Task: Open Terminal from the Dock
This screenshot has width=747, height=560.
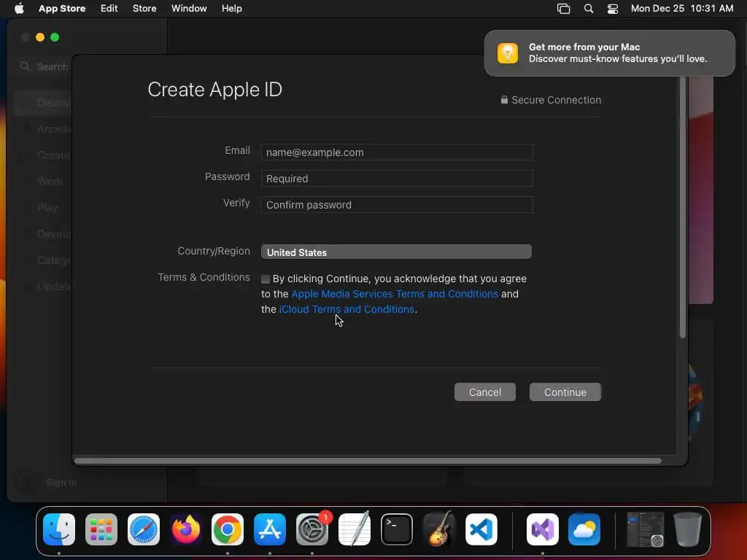Action: (x=396, y=529)
